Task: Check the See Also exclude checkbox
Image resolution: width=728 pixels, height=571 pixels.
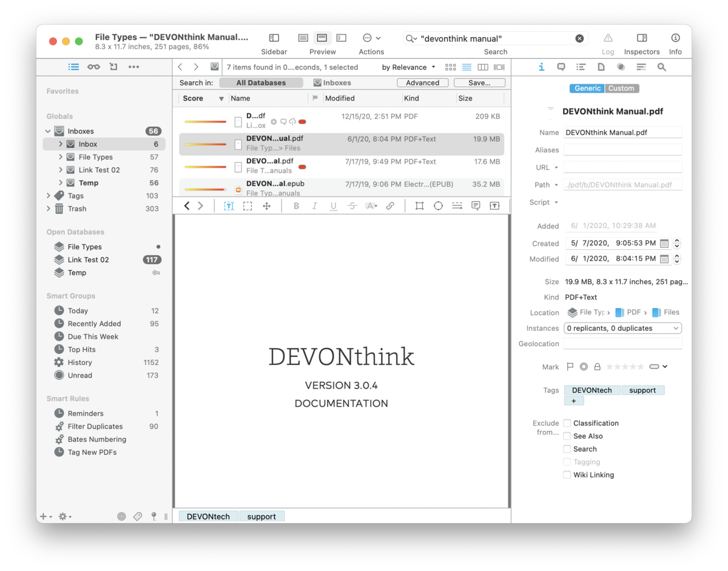Action: (567, 436)
